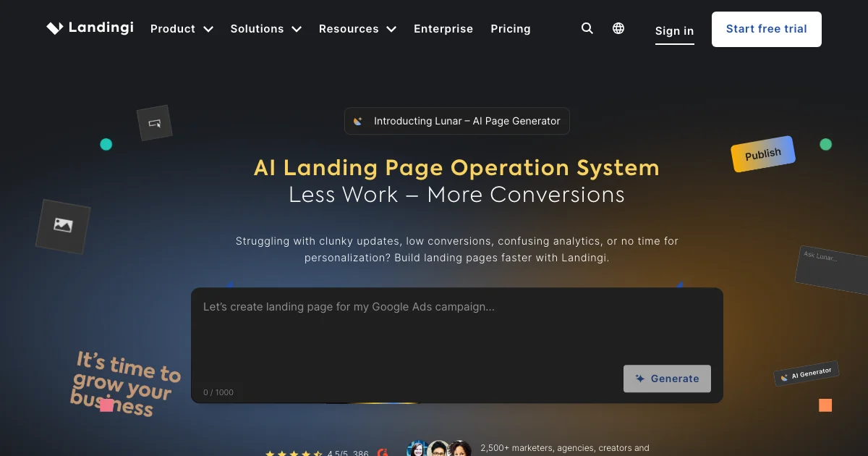
Task: Click the star rating row
Action: point(294,454)
